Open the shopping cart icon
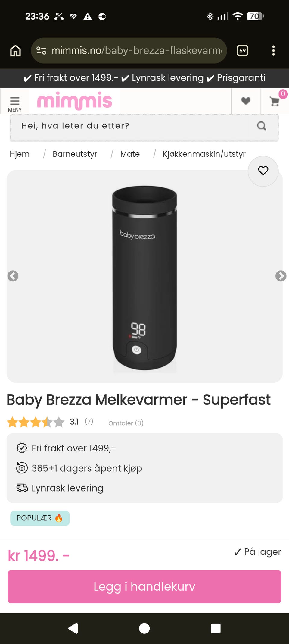Screen dimensions: 289x644 coord(275,101)
